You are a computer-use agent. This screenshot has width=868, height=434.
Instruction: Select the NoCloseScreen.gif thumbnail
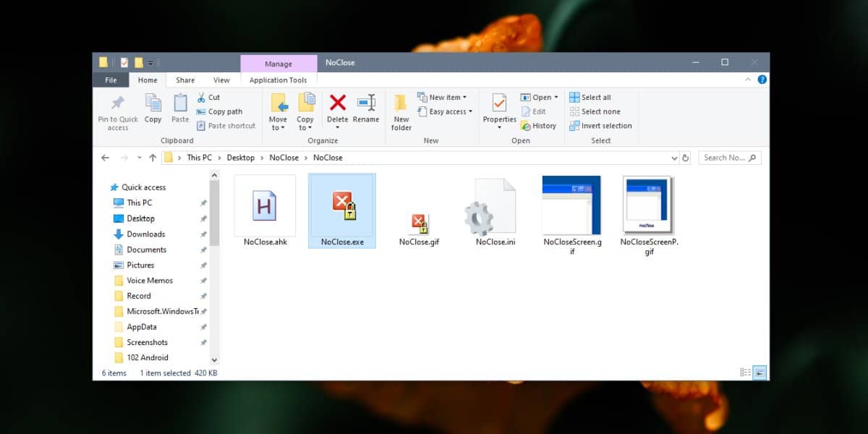[x=572, y=205]
